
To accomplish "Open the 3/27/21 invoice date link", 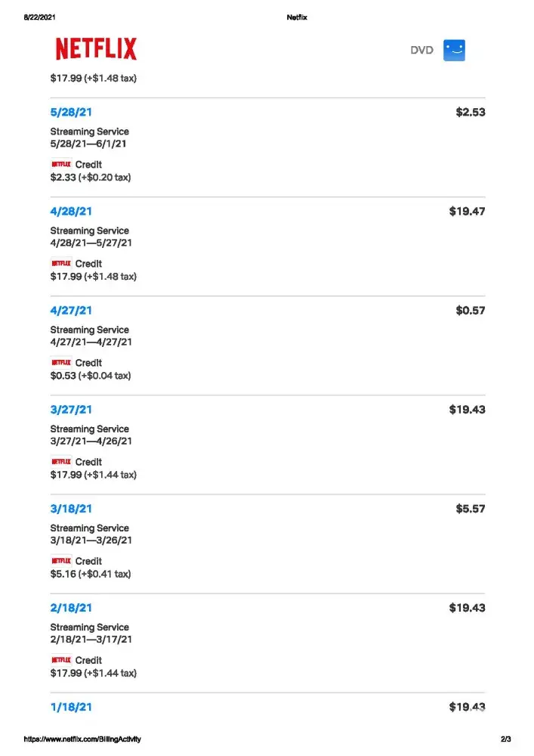I will [x=71, y=410].
